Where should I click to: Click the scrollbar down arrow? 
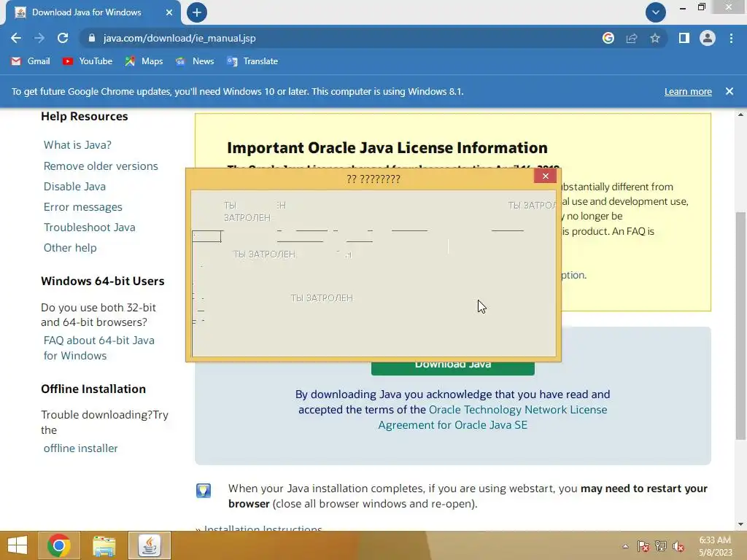click(x=740, y=524)
